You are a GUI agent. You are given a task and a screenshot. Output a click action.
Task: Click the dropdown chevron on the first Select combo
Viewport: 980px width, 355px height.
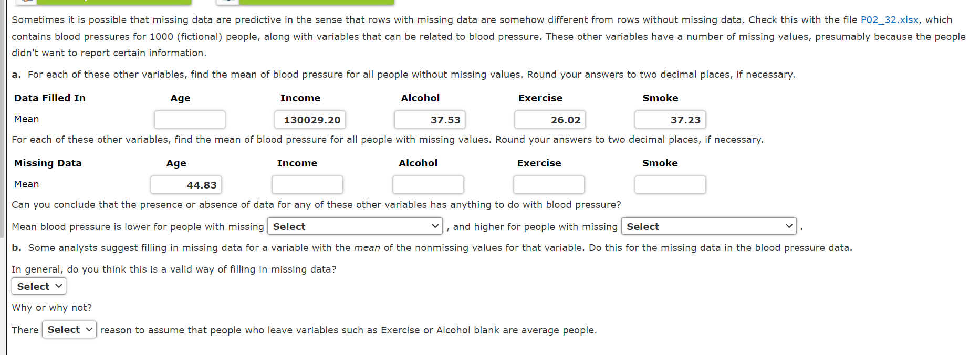434,226
